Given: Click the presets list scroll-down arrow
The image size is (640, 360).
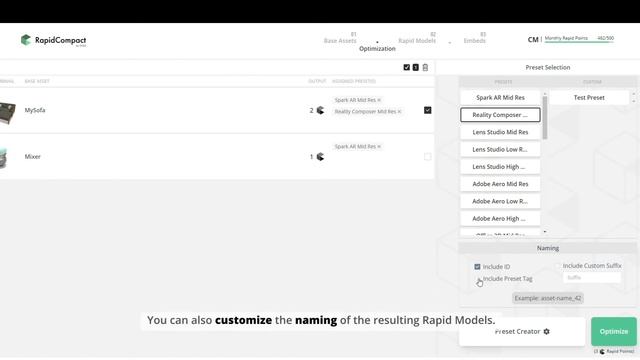Looking at the screenshot, I should (x=545, y=232).
